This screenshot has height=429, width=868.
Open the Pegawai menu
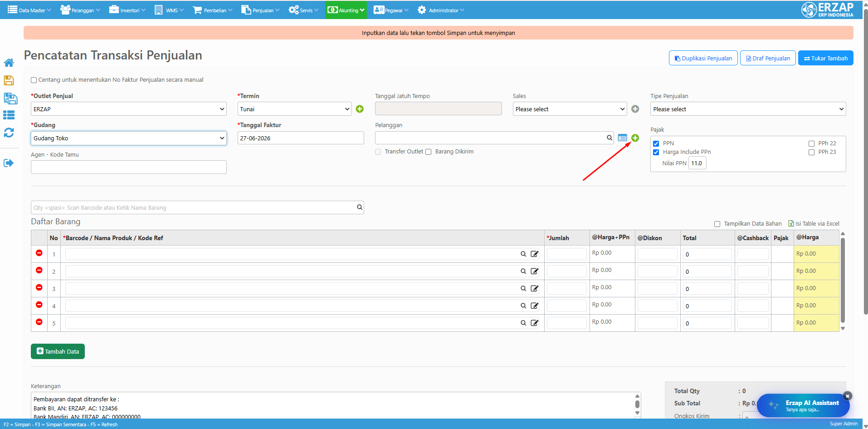391,10
